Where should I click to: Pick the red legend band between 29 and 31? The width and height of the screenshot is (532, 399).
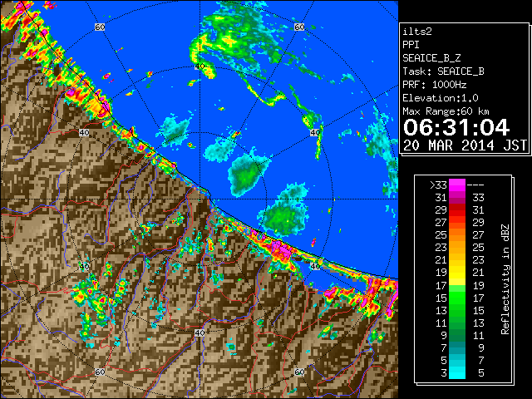pyautogui.click(x=457, y=210)
